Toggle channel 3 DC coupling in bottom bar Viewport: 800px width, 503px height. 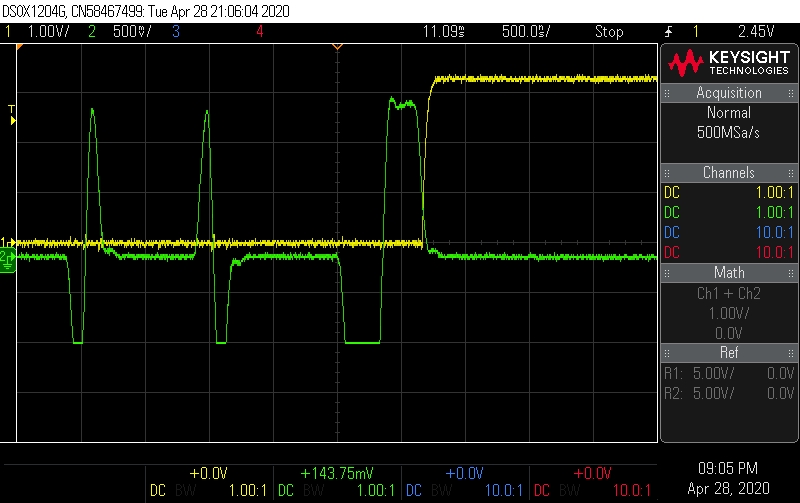[411, 491]
